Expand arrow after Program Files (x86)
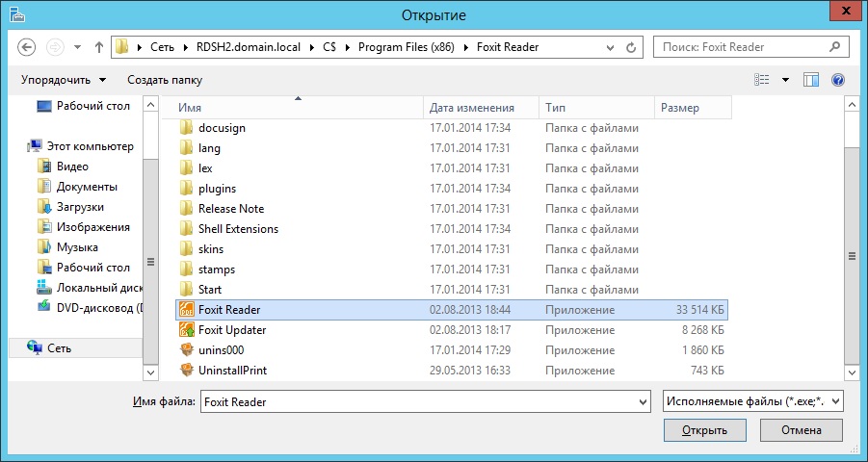Viewport: 868px width, 462px height. (x=465, y=47)
